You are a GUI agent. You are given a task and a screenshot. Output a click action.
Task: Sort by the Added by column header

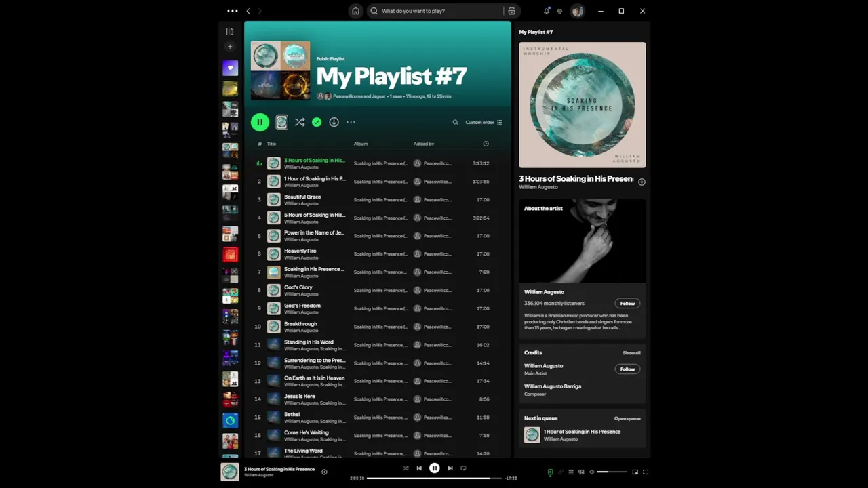pos(424,144)
